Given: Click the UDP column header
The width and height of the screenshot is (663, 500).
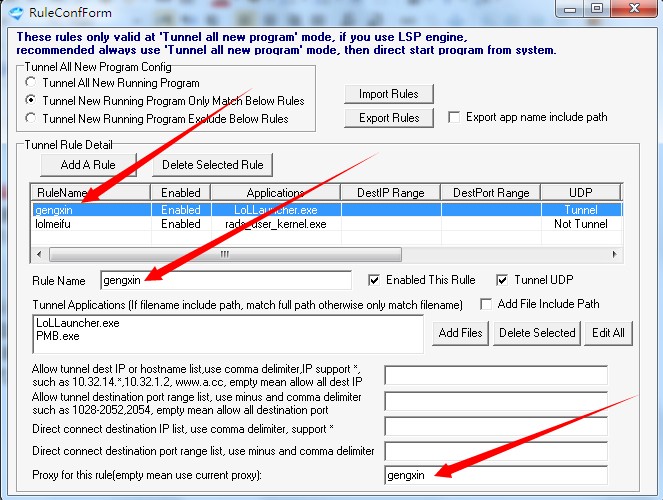Looking at the screenshot, I should click(581, 193).
